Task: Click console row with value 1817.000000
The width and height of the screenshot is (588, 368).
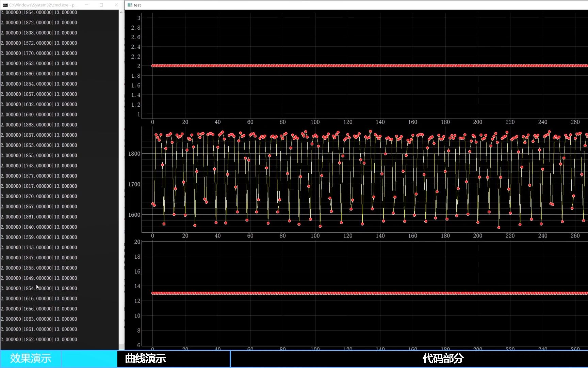Action: tap(39, 186)
